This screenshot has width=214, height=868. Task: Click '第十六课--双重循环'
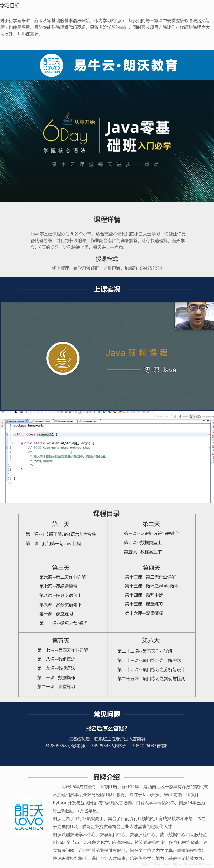click(x=144, y=613)
